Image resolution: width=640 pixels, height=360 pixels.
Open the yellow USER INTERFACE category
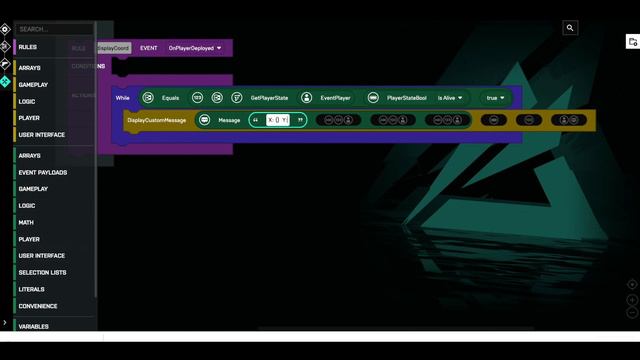pos(41,135)
